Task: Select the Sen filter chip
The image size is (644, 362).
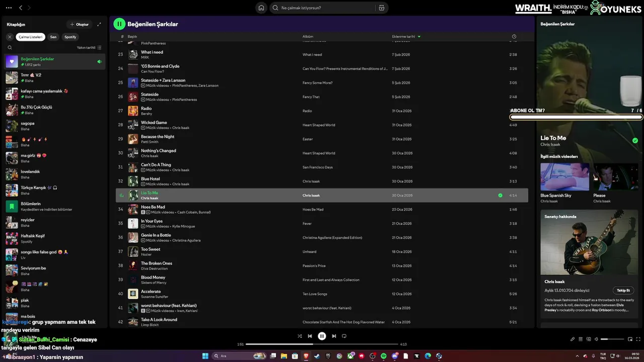Action: click(x=53, y=37)
